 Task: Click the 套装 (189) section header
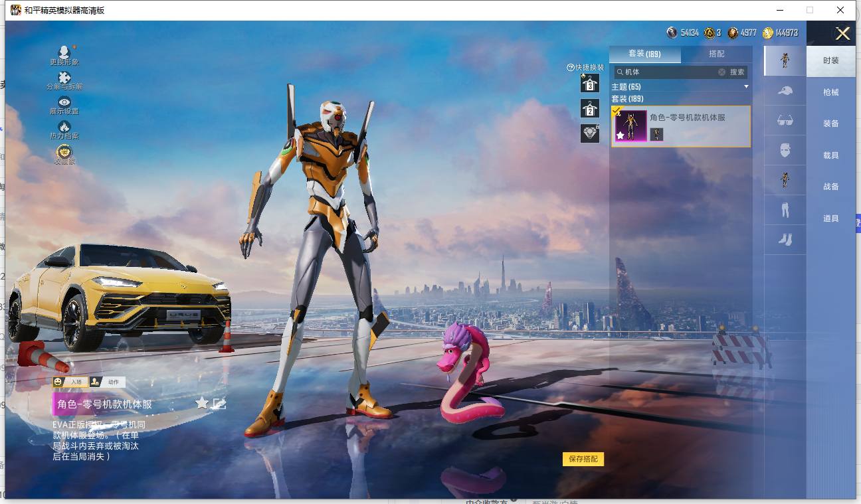pos(628,99)
